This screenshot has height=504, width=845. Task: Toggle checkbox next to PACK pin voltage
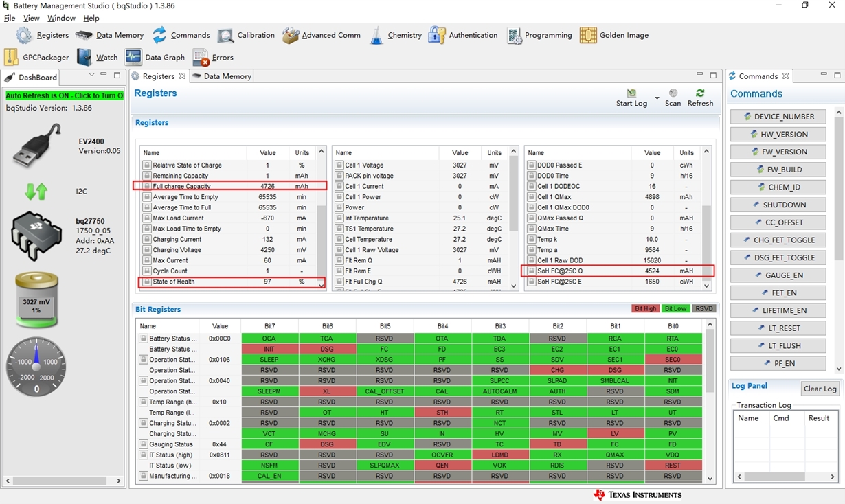point(339,176)
